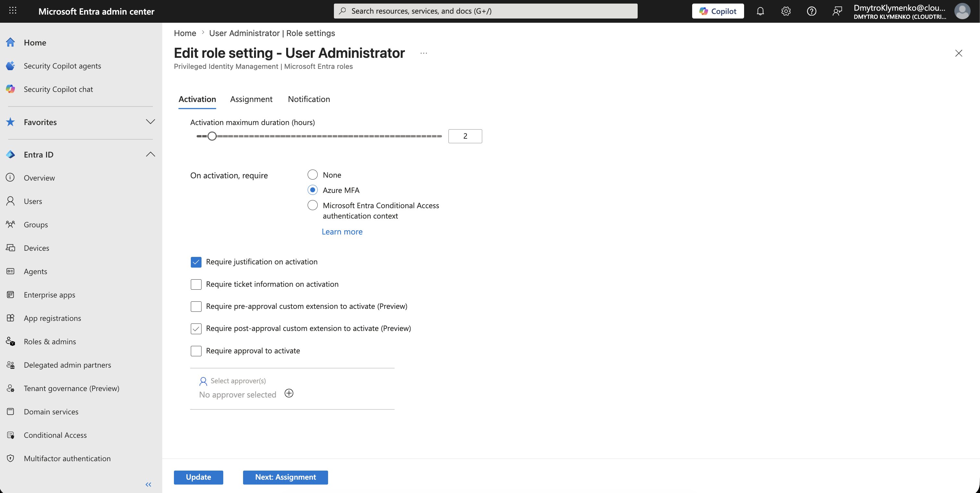The height and width of the screenshot is (493, 980).
Task: Open portal settings gear
Action: 786,11
